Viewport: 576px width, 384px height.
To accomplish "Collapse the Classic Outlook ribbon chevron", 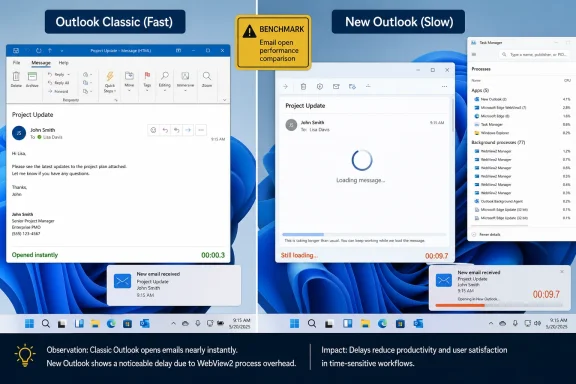I will (224, 100).
